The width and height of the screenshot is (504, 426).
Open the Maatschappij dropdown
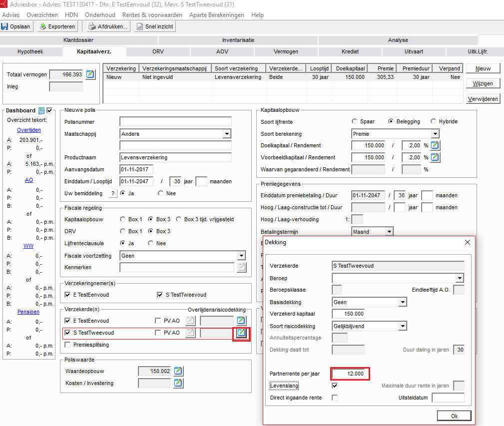click(x=227, y=134)
